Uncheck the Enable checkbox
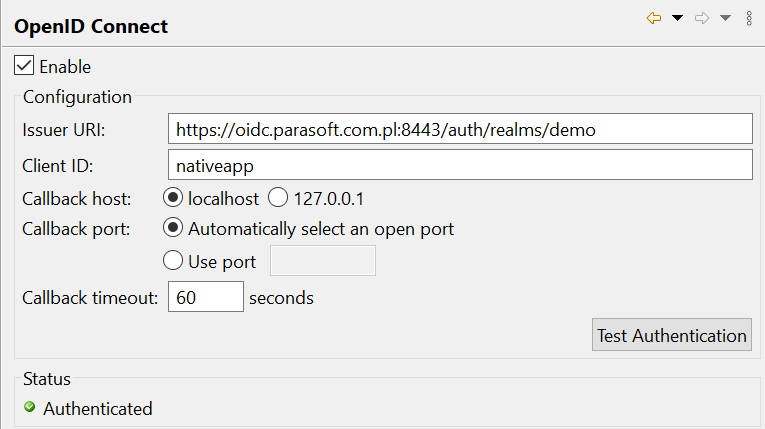765x429 pixels. click(x=24, y=65)
